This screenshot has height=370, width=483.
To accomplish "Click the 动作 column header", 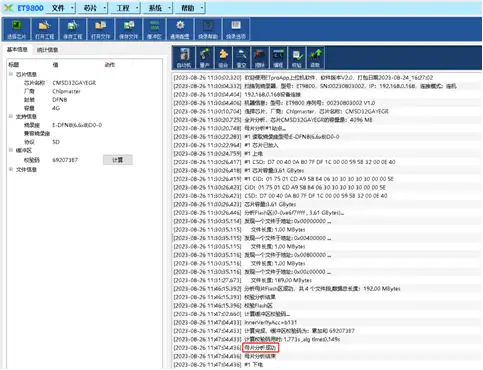I will click(x=110, y=65).
